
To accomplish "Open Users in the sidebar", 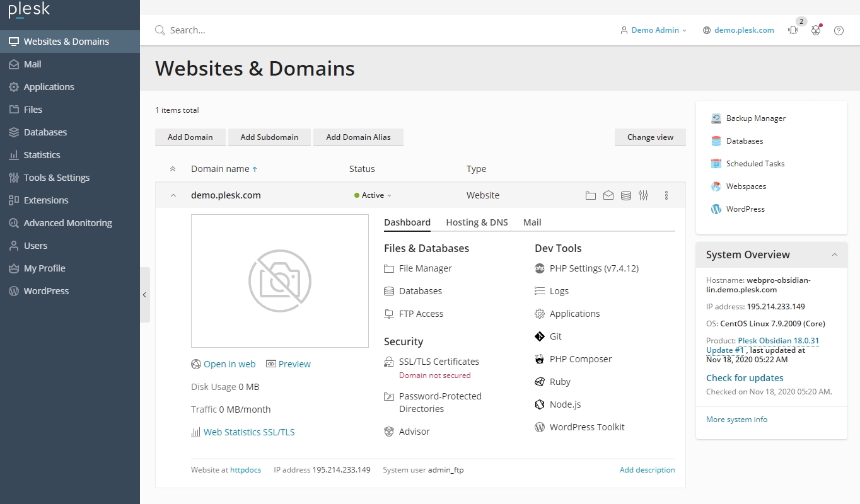I will coord(70,246).
